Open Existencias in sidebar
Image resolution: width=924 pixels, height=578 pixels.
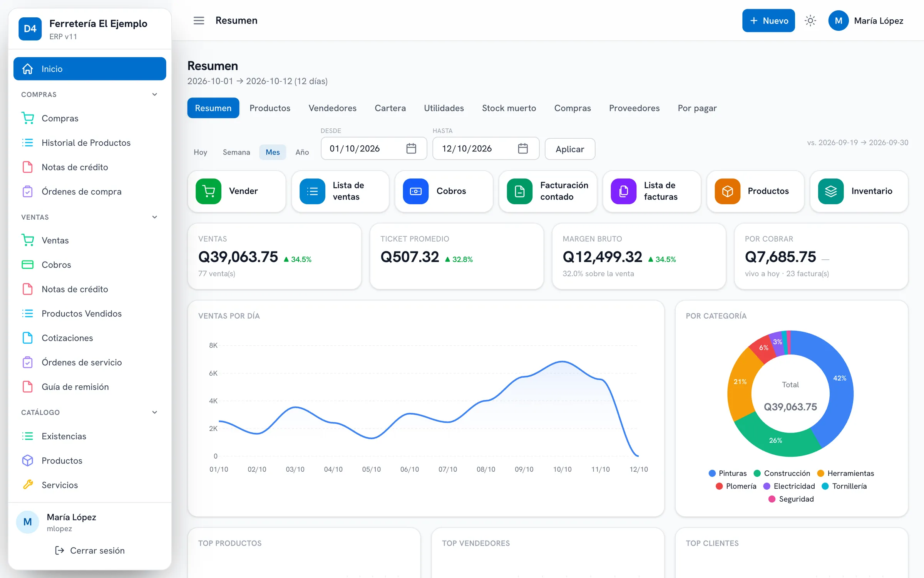tap(90, 436)
